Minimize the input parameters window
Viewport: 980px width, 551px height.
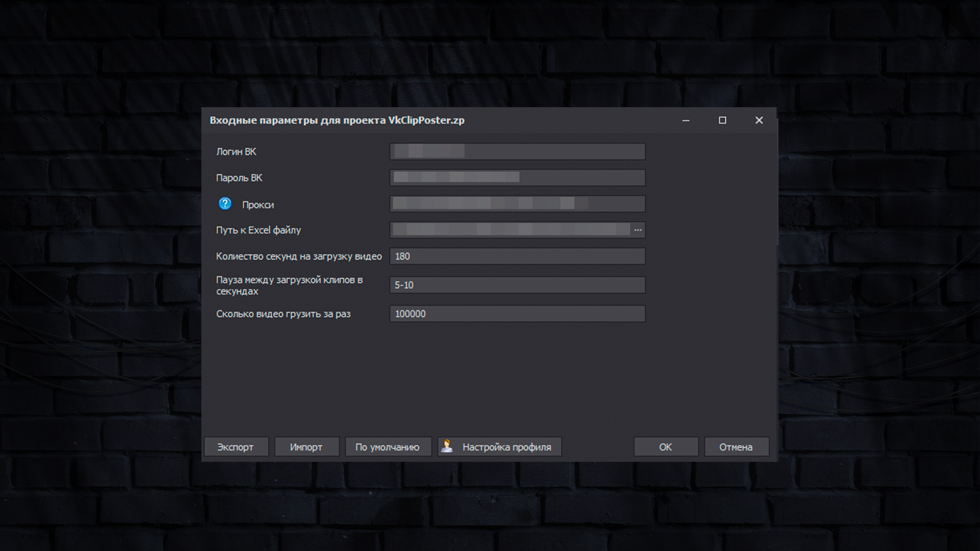[686, 121]
